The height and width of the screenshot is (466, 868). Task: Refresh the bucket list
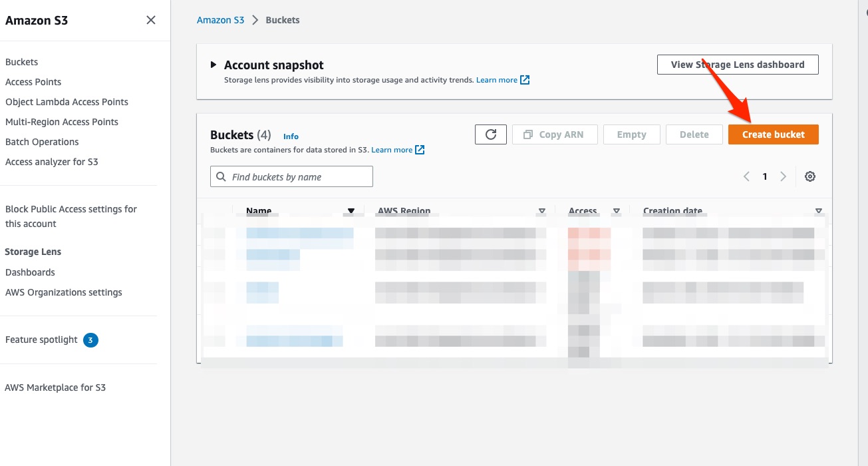pyautogui.click(x=490, y=134)
